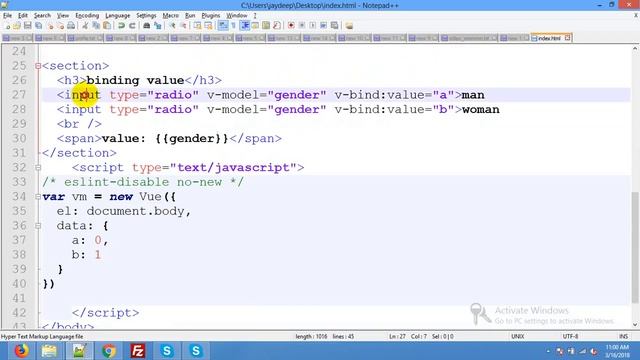
Task: Click the "Ln : 27 Col : 7" status field
Action: pos(408,336)
